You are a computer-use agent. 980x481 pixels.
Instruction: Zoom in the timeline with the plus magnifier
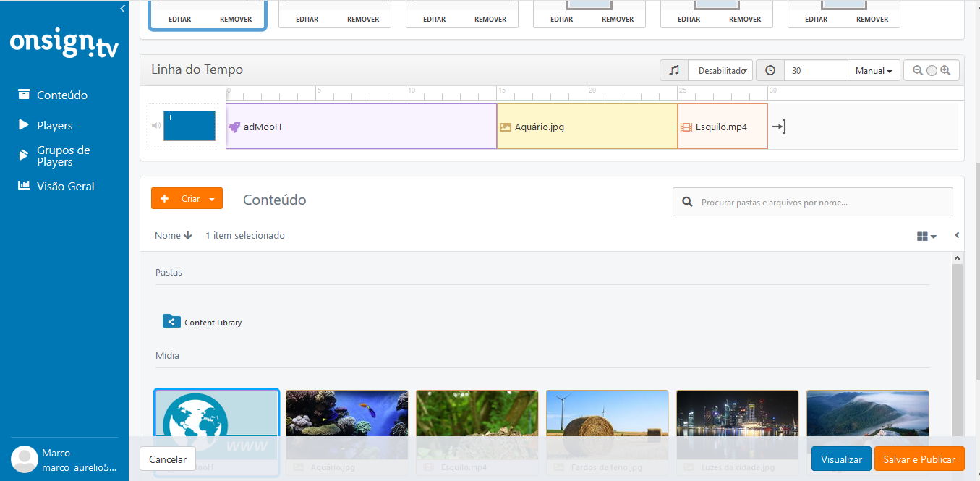pos(945,70)
